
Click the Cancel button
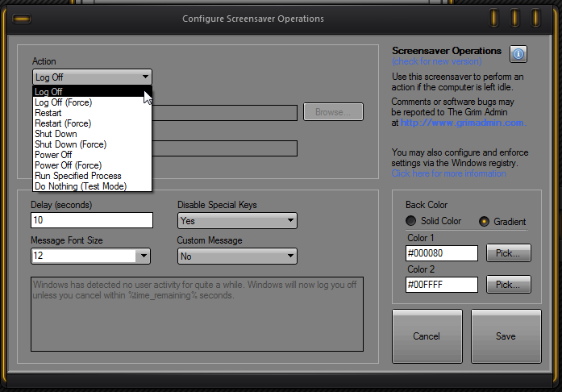click(427, 336)
